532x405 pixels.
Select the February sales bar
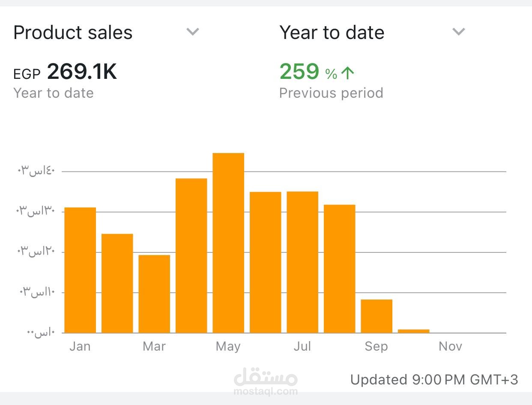(117, 283)
